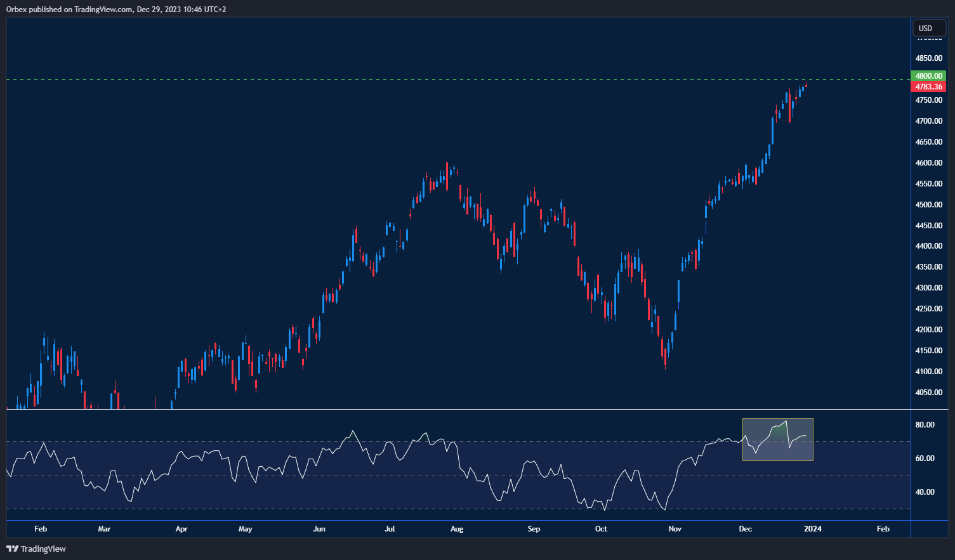
Task: Open the Orbex publication header link
Action: [x=116, y=9]
